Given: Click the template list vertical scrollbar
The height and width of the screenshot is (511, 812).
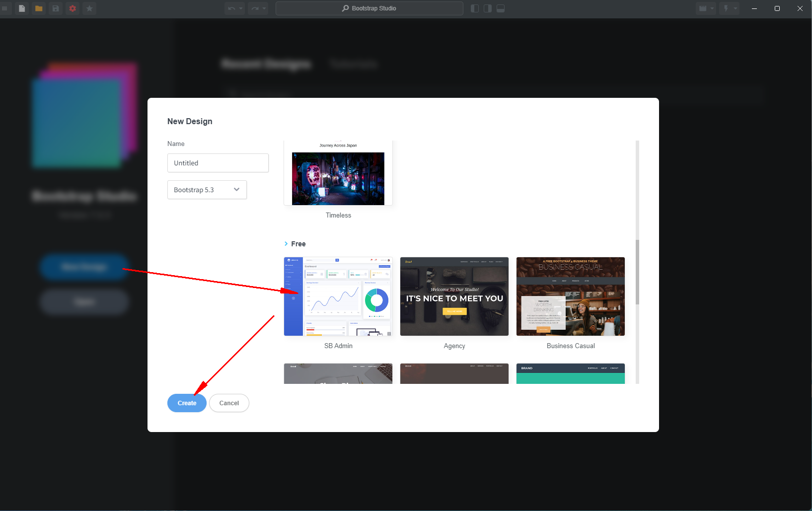Looking at the screenshot, I should pyautogui.click(x=637, y=272).
